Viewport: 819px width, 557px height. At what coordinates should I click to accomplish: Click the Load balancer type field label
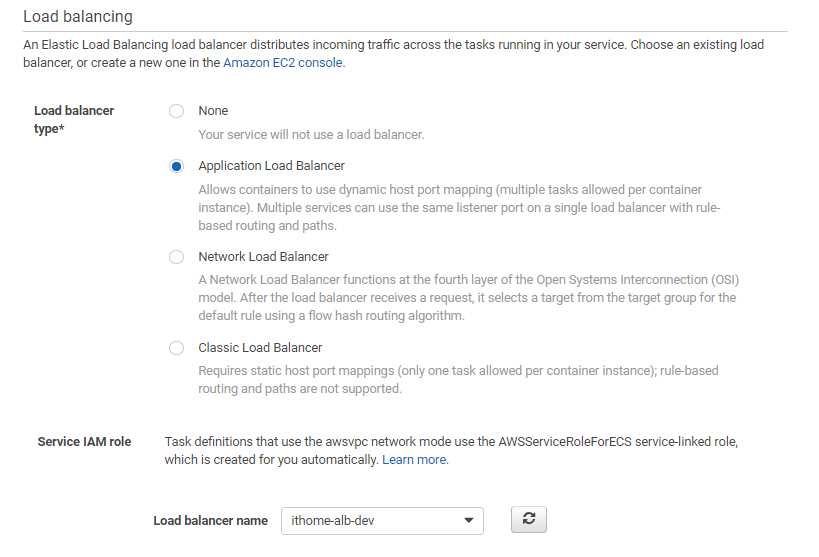coord(74,120)
